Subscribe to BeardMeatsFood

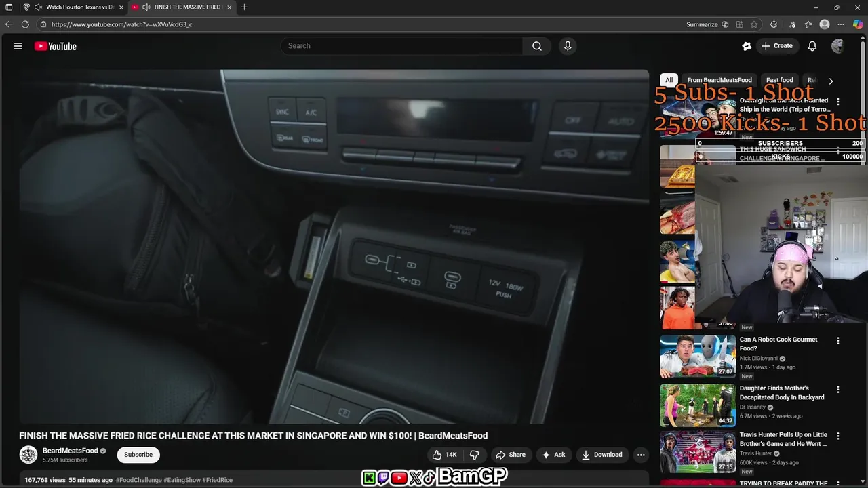[138, 455]
